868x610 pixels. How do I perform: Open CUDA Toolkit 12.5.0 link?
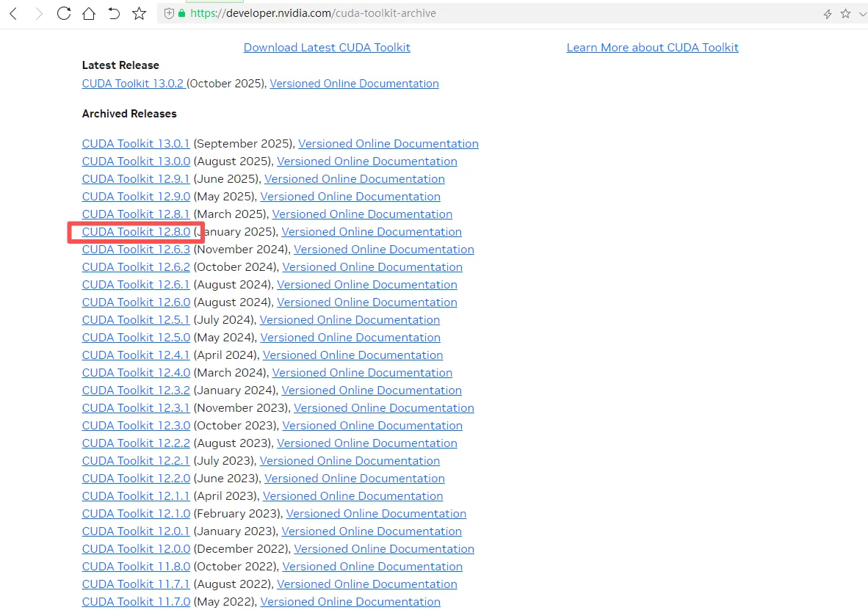tap(136, 338)
